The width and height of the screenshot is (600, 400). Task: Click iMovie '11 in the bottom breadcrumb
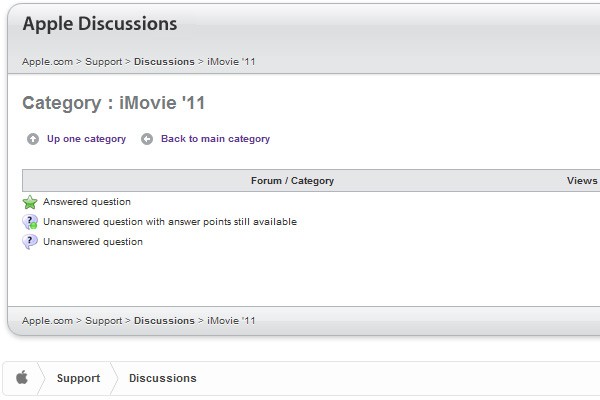pyautogui.click(x=231, y=320)
